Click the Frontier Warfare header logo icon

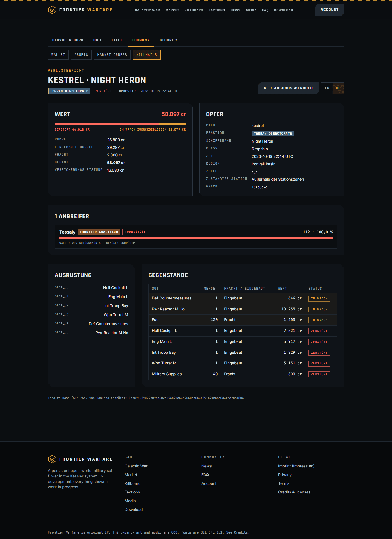point(52,10)
